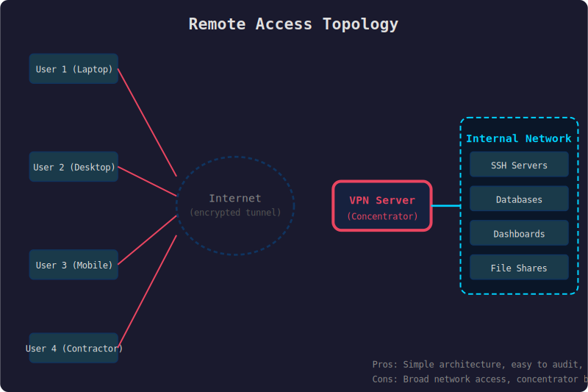Click the Dashboards box

[x=519, y=233]
